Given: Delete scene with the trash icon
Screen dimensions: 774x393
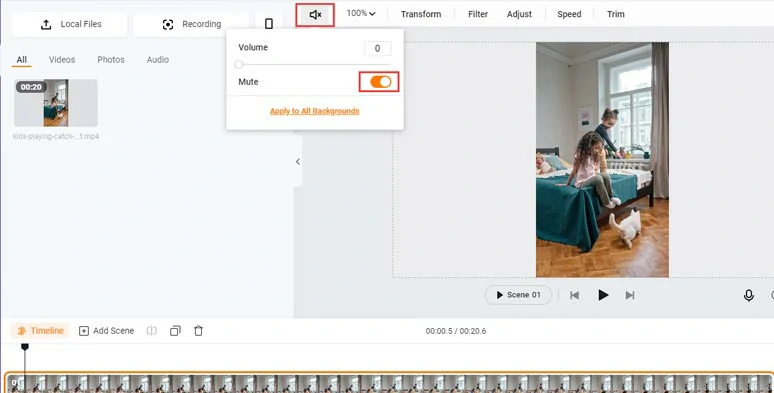Looking at the screenshot, I should click(198, 331).
